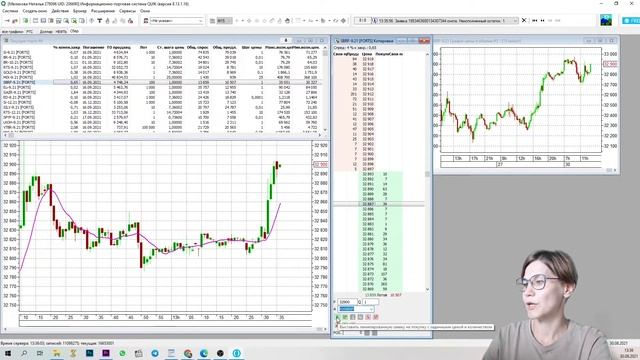This screenshot has width=640, height=360.
Task: Click the second green market buy icon
Action: (345, 317)
